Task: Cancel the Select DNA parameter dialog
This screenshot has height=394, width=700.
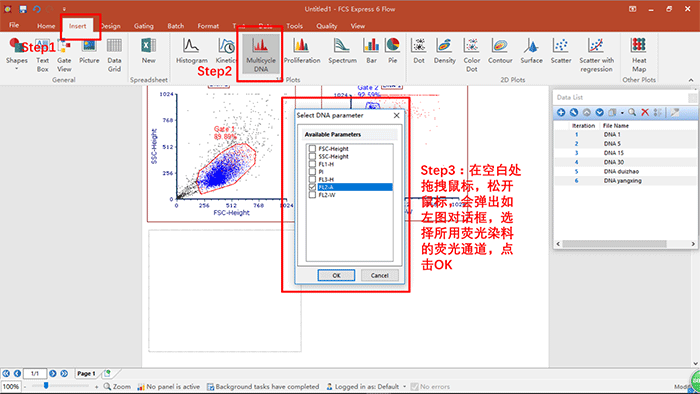Action: point(379,275)
